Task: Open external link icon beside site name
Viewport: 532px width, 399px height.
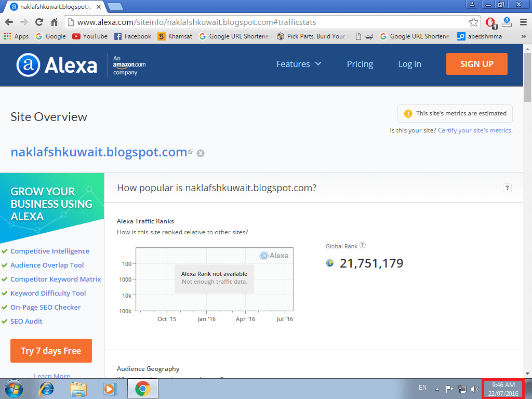Action: (x=191, y=151)
